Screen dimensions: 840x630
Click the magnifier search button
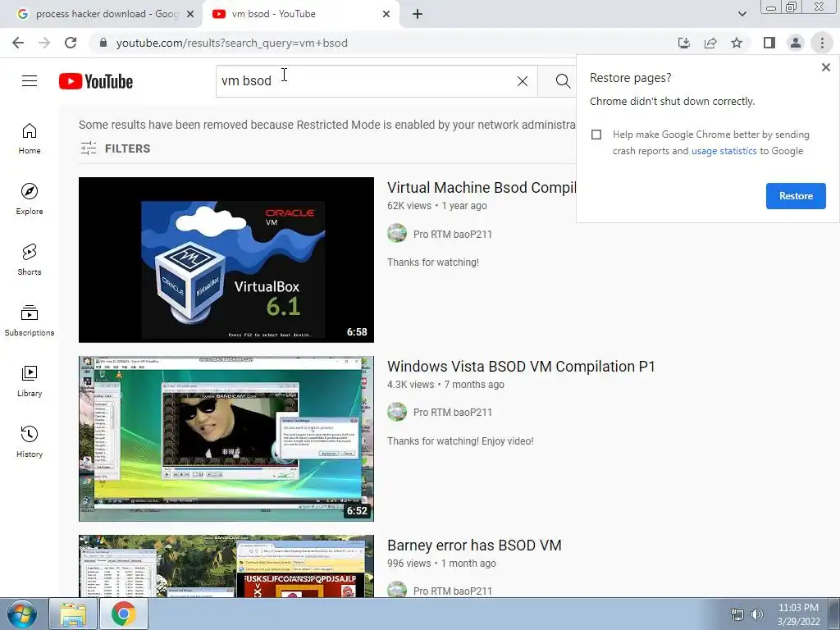[x=562, y=81]
